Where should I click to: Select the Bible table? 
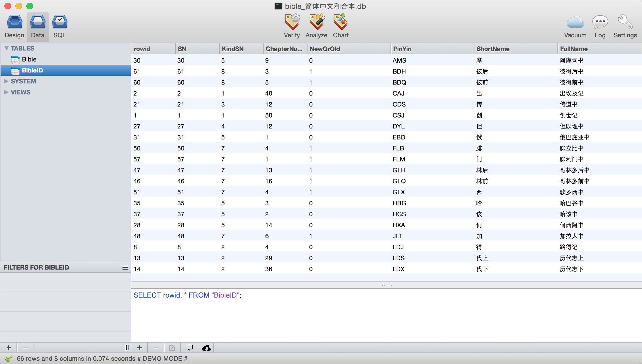coord(29,59)
